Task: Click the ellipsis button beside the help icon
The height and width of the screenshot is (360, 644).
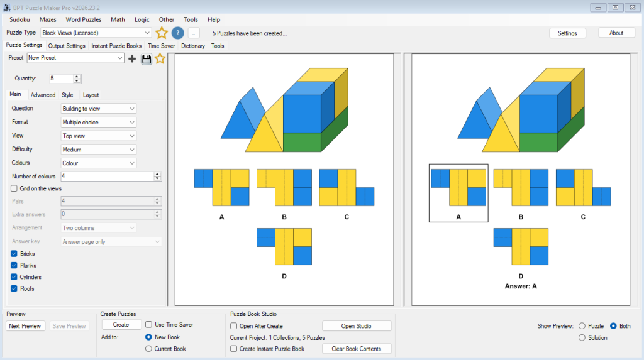Action: pyautogui.click(x=194, y=33)
